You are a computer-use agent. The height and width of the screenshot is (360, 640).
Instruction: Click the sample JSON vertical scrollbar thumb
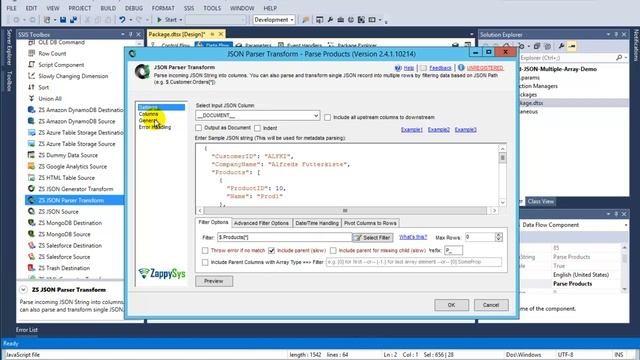click(x=502, y=158)
